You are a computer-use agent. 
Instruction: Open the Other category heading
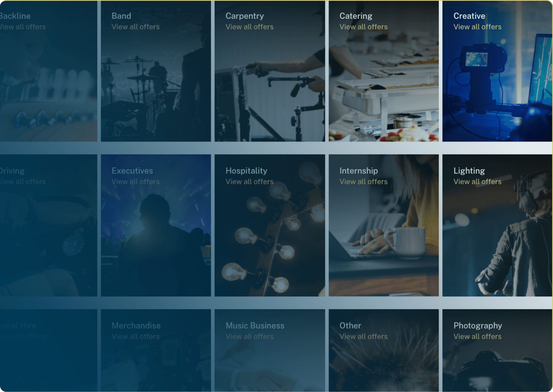(x=350, y=325)
